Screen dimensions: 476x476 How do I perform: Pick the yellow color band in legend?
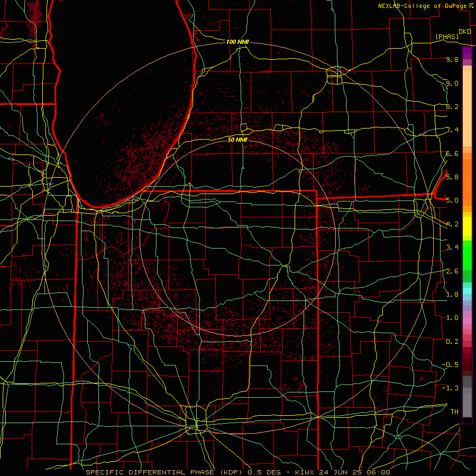tap(467, 226)
